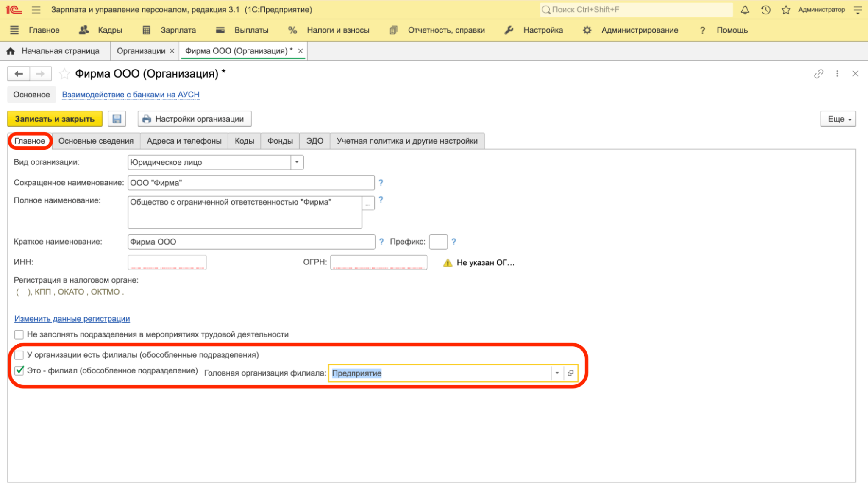868x490 pixels.
Task: Click the help question mark beside Префикс
Action: coord(453,242)
